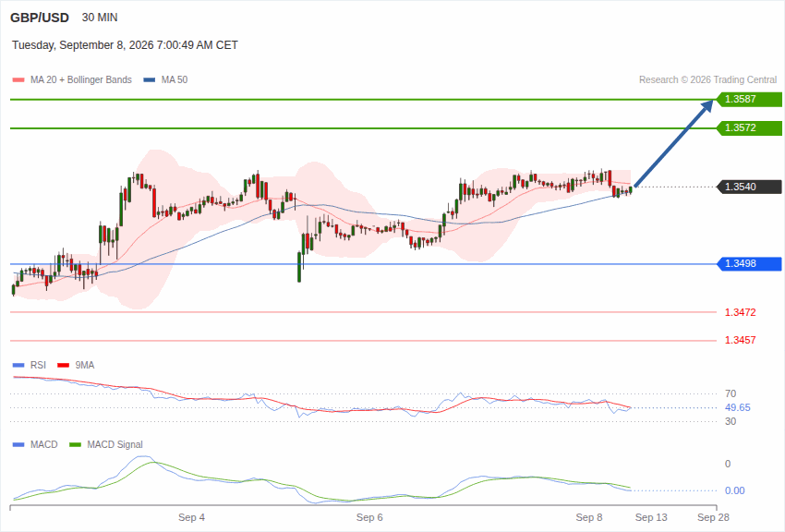
Task: Click the 1.3498 pivot price tag
Action: [x=749, y=264]
